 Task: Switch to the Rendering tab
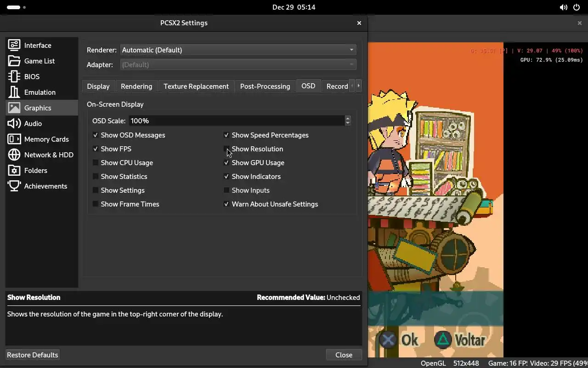click(136, 86)
